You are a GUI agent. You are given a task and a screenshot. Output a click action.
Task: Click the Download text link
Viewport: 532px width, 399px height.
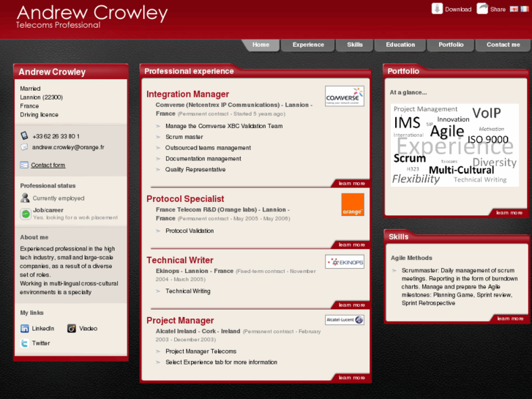pyautogui.click(x=458, y=10)
